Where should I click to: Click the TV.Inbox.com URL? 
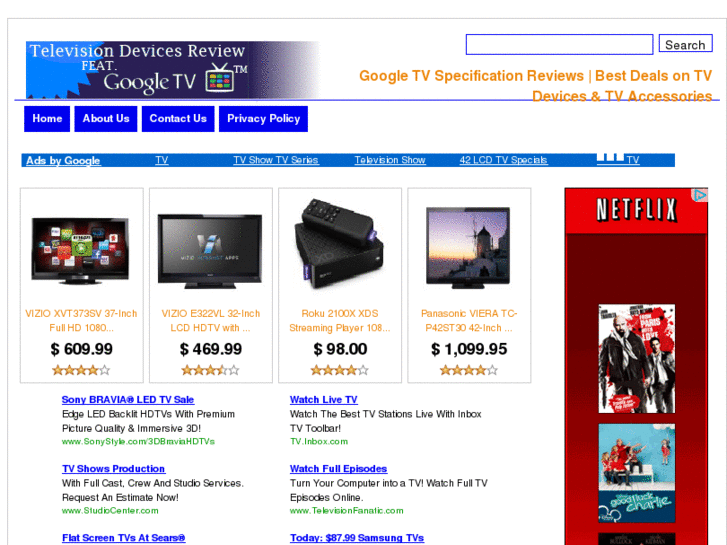pos(319,442)
